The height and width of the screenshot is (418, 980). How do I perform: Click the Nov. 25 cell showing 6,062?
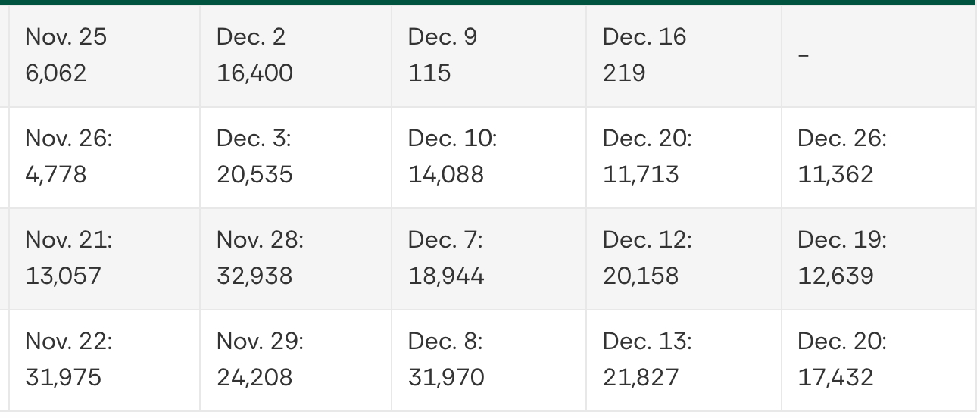click(x=67, y=55)
